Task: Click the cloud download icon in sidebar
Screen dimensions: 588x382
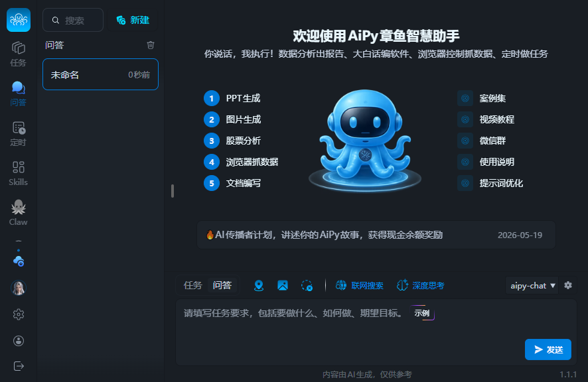Action: pos(19,261)
